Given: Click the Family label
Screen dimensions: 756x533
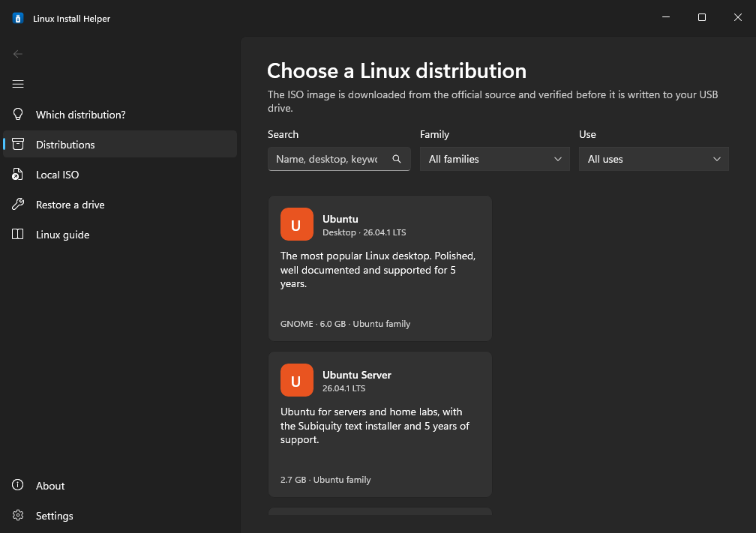Looking at the screenshot, I should tap(434, 134).
